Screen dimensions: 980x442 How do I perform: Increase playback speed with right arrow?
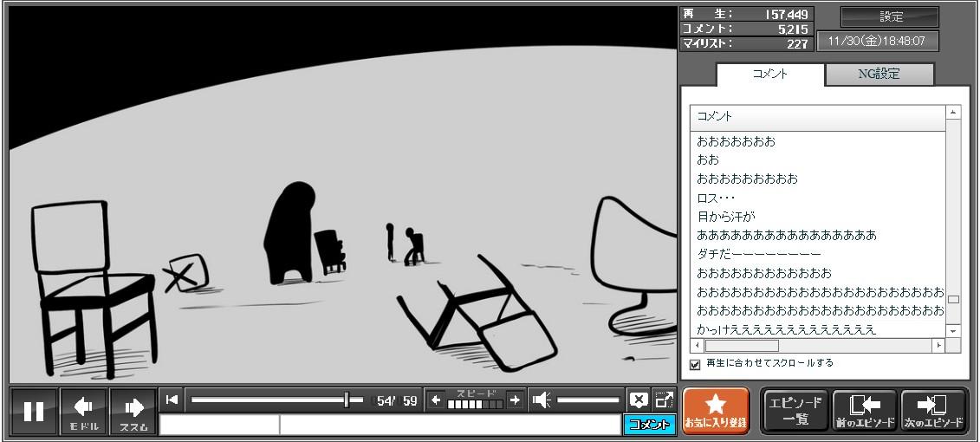515,400
